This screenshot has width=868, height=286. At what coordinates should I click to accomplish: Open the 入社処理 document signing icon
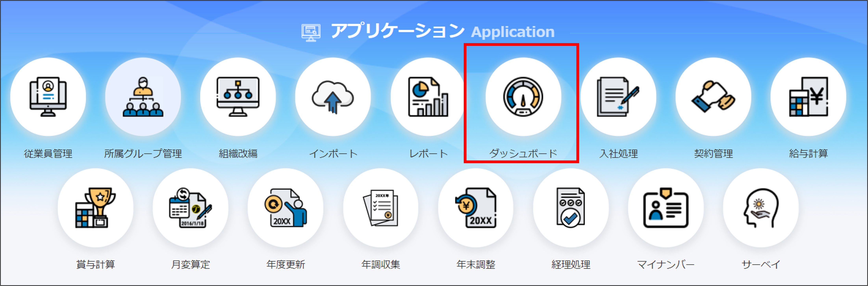tap(618, 97)
